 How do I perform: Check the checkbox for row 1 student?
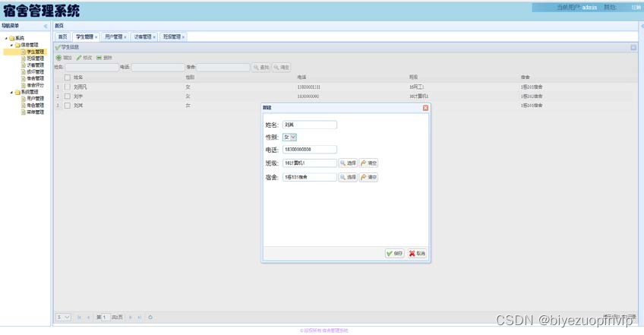[x=68, y=87]
